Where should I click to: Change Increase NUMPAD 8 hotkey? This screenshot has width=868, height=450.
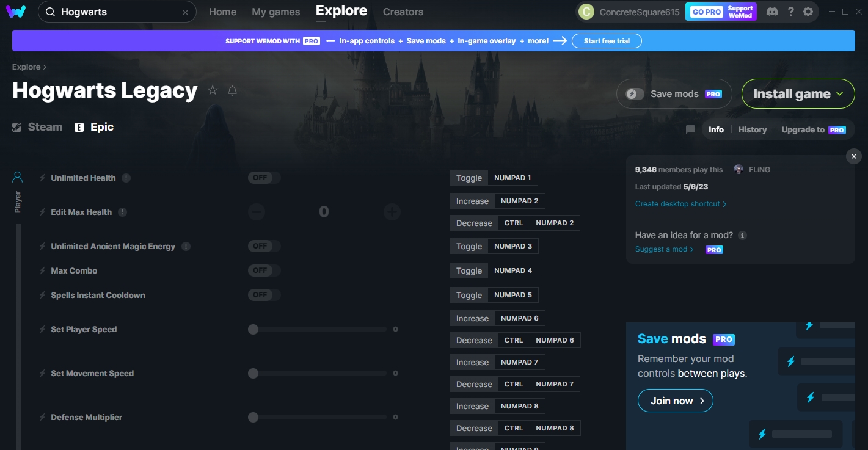519,406
